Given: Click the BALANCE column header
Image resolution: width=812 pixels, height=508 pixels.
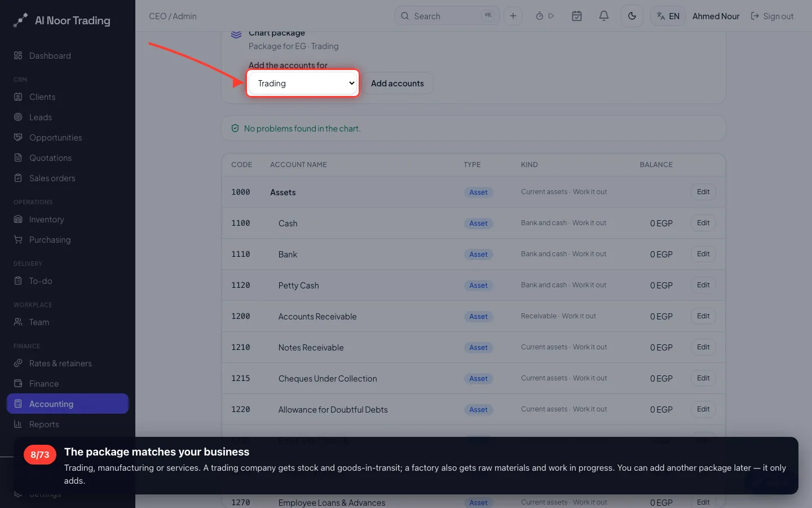Looking at the screenshot, I should click(x=656, y=165).
